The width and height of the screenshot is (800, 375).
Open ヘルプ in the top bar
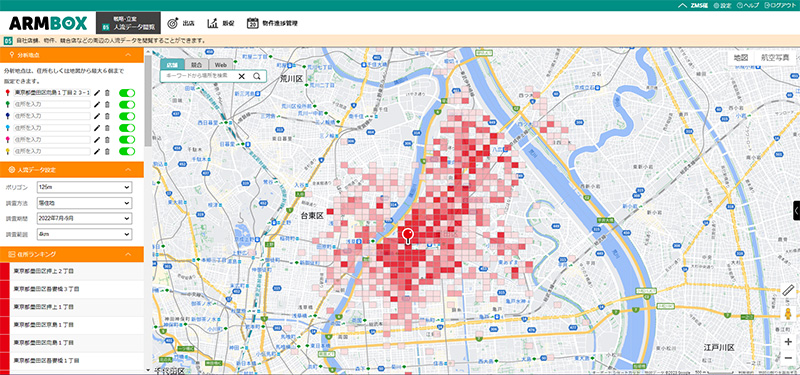(x=748, y=6)
